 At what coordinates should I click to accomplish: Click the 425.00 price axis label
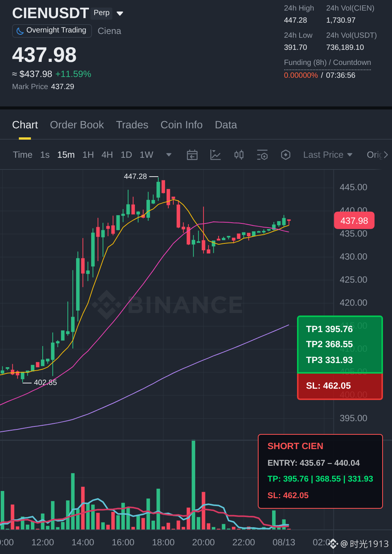click(x=354, y=280)
